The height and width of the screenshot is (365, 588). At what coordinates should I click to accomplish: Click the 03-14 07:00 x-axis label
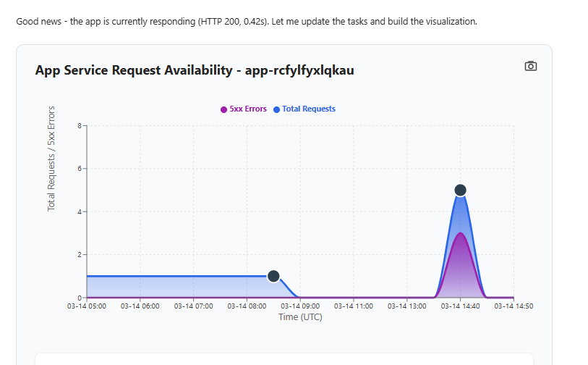click(194, 306)
